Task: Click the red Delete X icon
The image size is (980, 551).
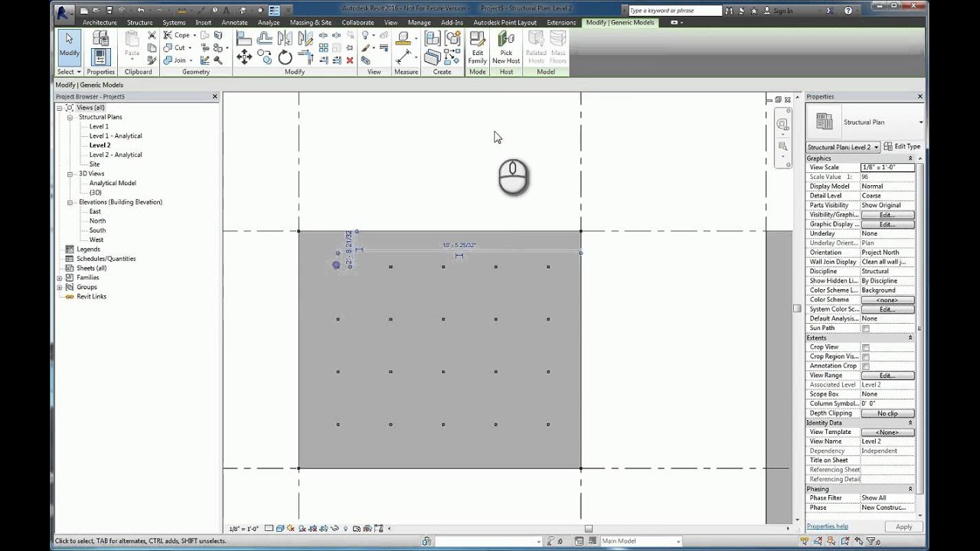Action: click(349, 60)
